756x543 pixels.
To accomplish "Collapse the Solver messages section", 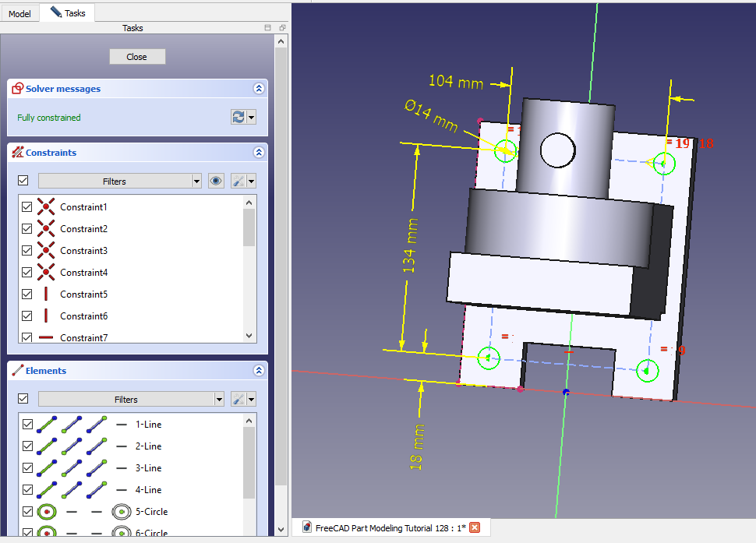I will click(260, 89).
